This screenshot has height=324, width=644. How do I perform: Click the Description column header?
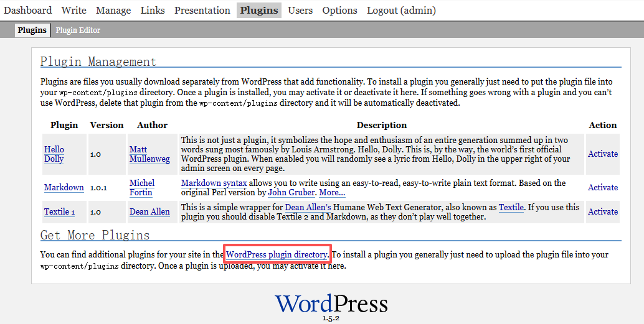point(382,125)
